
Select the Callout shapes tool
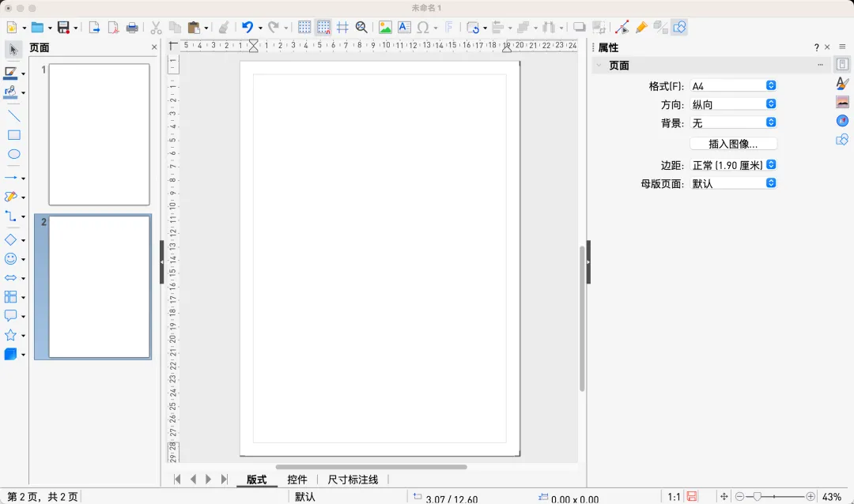[x=10, y=316]
